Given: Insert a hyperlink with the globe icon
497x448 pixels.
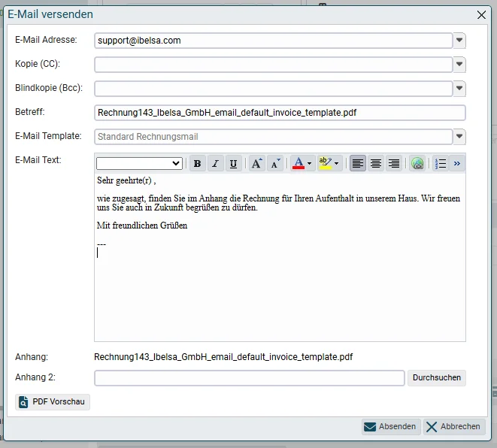Looking at the screenshot, I should [x=417, y=163].
